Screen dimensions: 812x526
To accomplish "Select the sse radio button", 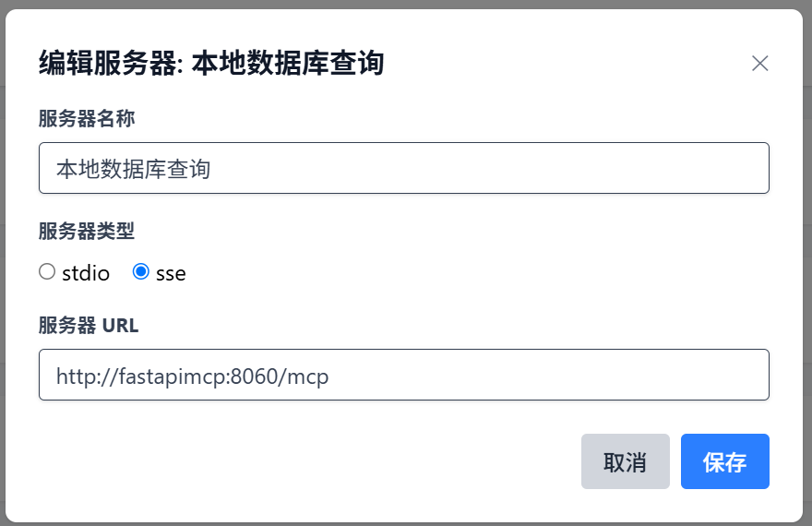I will point(141,272).
